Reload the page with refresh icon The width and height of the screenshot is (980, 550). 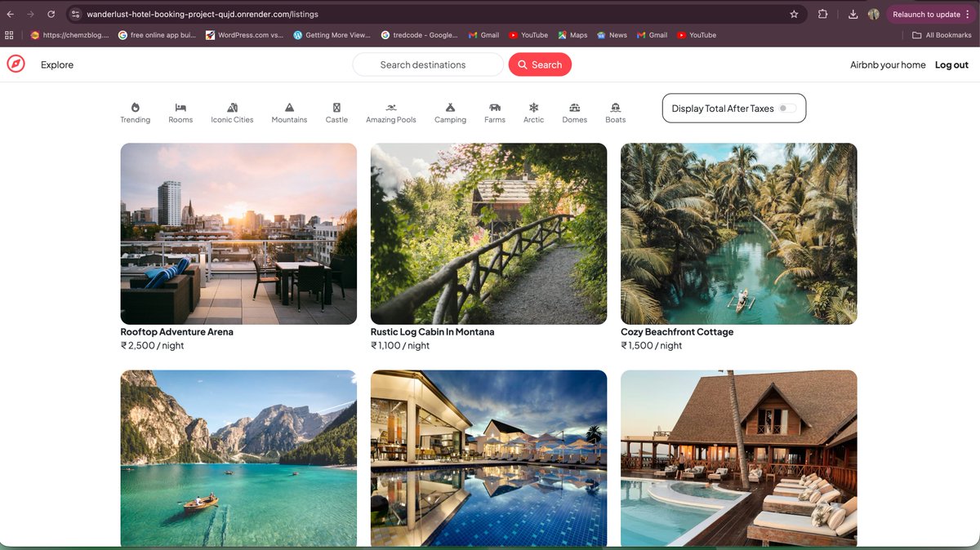(x=51, y=14)
